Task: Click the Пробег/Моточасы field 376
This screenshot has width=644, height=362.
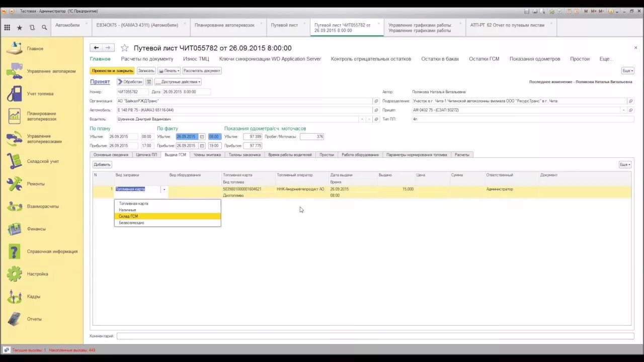Action: [312, 137]
